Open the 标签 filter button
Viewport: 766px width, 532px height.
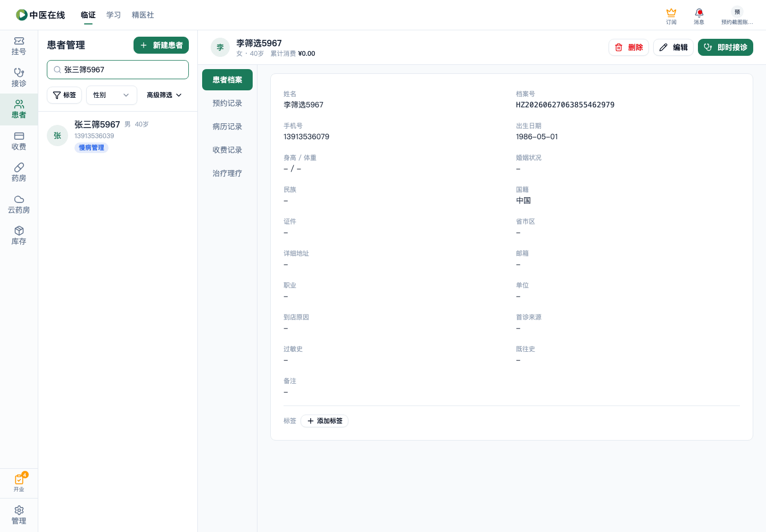(x=64, y=95)
